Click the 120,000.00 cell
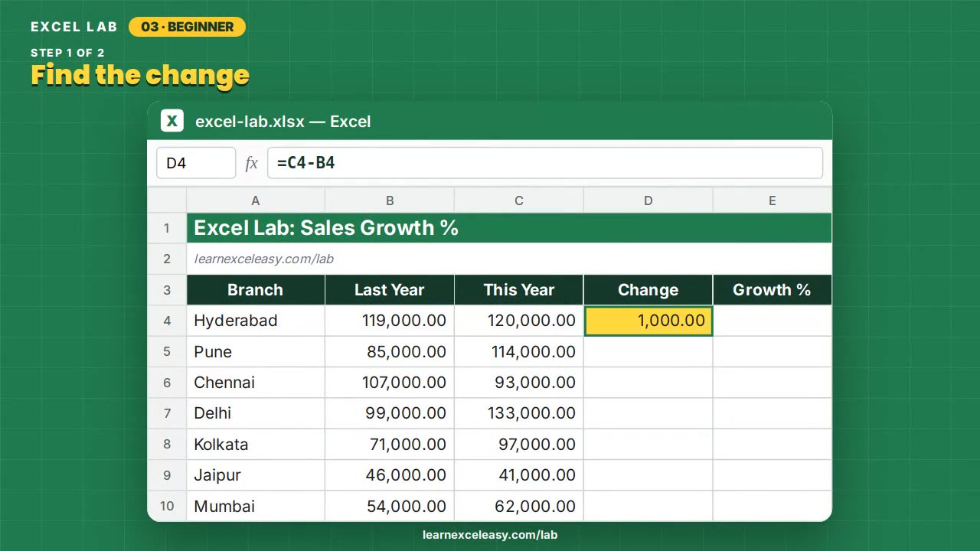The width and height of the screenshot is (980, 551). click(519, 321)
